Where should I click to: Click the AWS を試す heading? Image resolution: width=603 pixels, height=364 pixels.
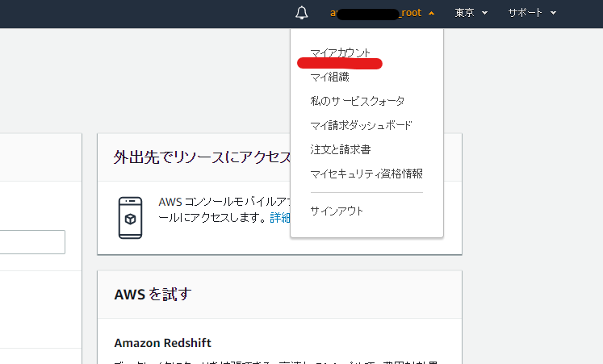coord(153,295)
